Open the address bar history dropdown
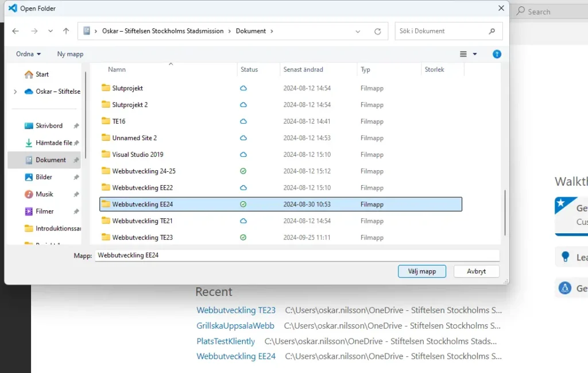This screenshot has height=373, width=588. 358,31
